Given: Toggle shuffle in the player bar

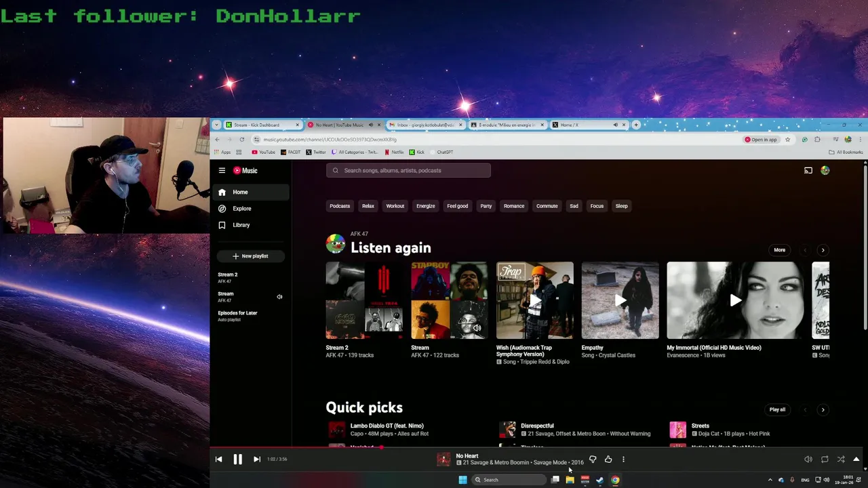Looking at the screenshot, I should [x=841, y=460].
